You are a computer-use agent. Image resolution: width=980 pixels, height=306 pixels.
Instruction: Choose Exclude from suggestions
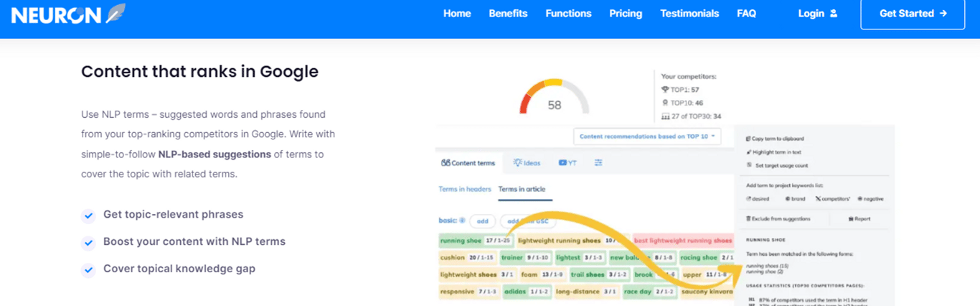(778, 218)
